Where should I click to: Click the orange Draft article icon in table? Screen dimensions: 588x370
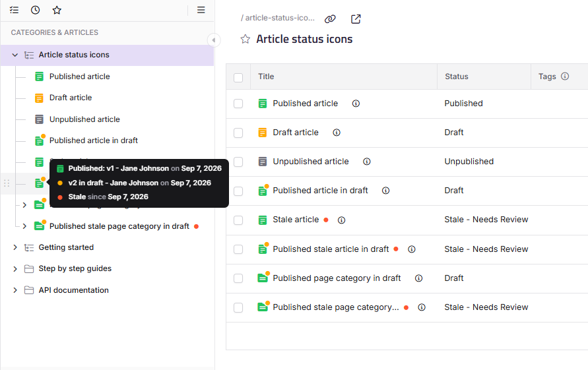coord(263,133)
